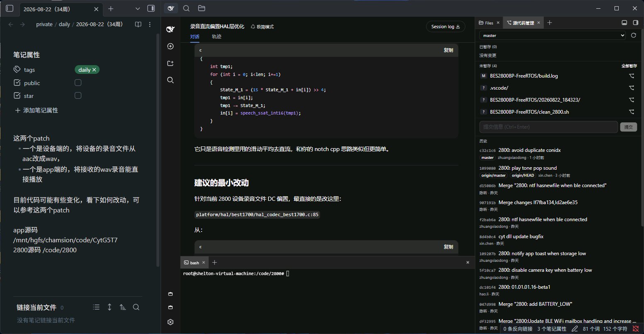Click the lower calendar-box icon above settings gear

[x=170, y=307]
